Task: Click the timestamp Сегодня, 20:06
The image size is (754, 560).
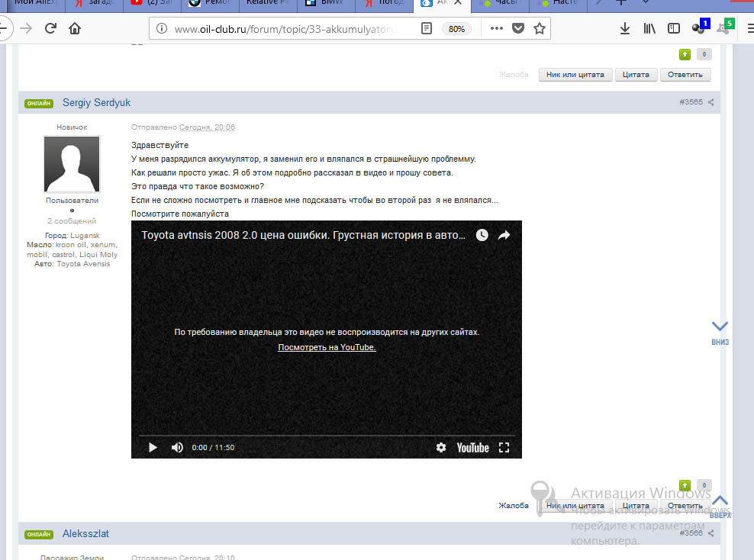Action: (207, 127)
